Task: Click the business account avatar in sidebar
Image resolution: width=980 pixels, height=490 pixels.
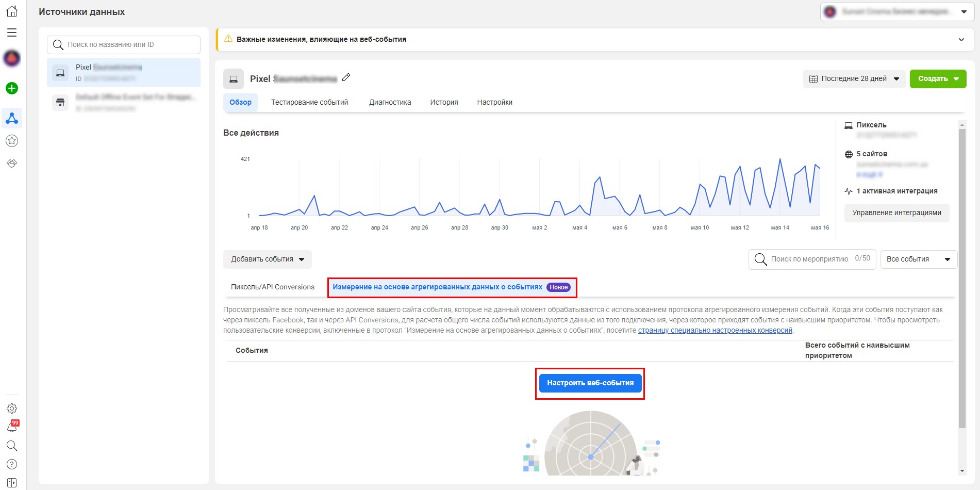Action: click(12, 58)
